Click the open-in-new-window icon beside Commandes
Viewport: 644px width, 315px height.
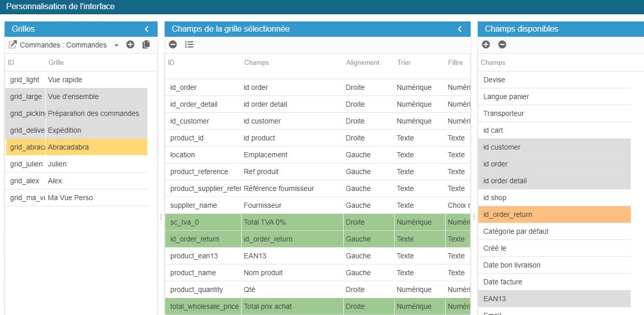coord(13,45)
